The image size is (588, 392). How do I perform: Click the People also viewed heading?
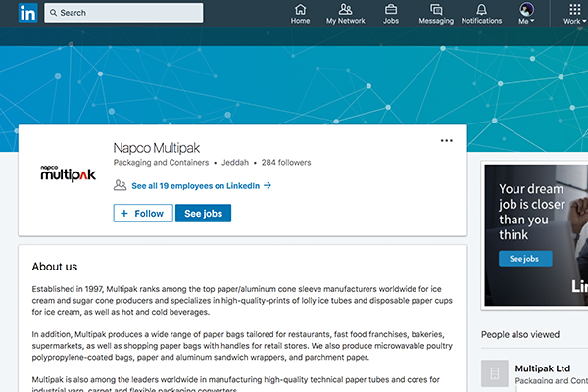tap(520, 334)
